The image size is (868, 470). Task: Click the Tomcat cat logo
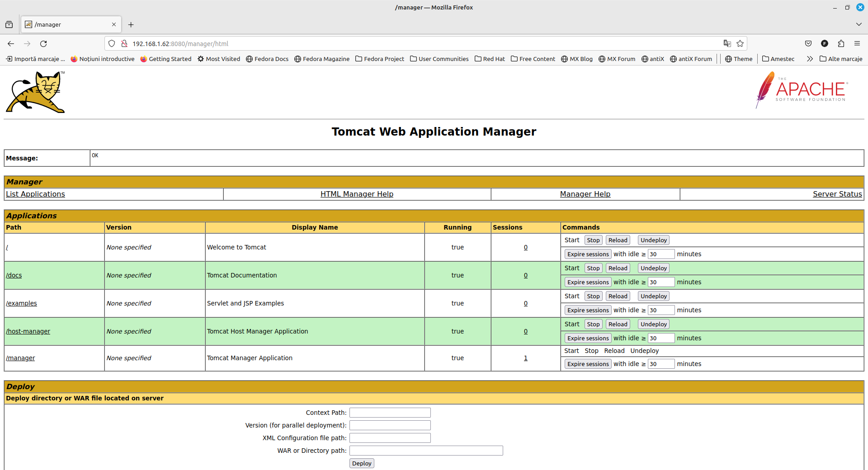pyautogui.click(x=36, y=92)
